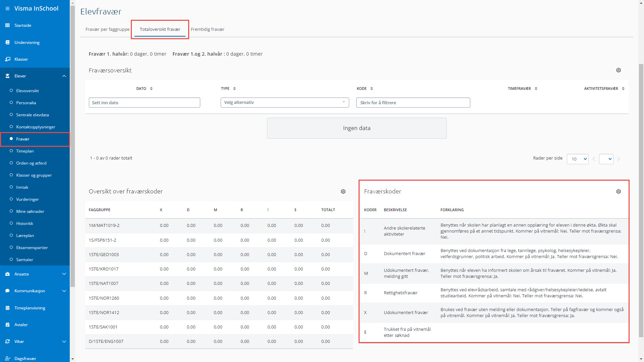Open the page number dropdown in pagination
This screenshot has height=362, width=644.
(x=606, y=159)
